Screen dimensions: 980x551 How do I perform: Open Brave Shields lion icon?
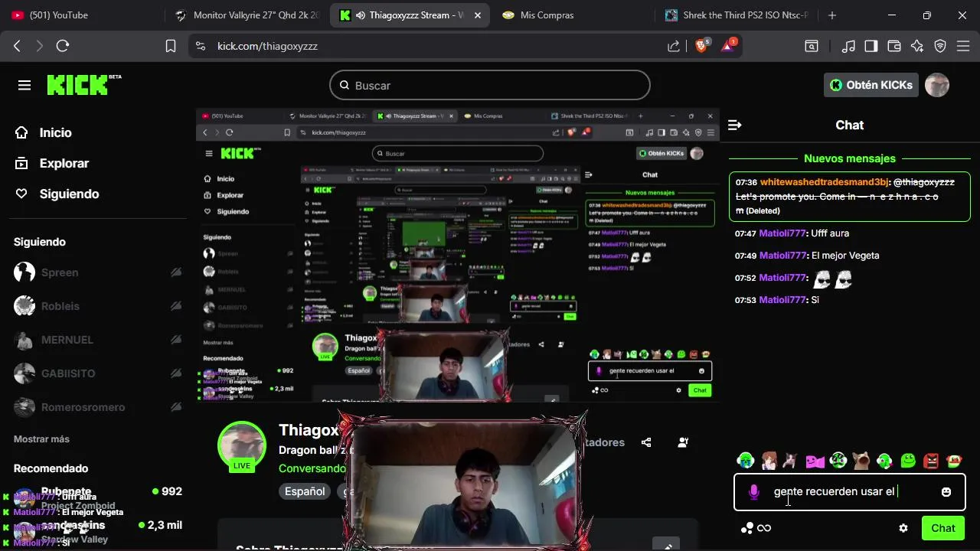(702, 46)
